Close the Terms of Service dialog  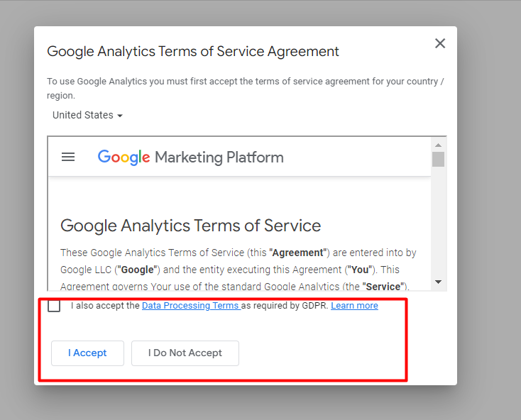[x=440, y=43]
